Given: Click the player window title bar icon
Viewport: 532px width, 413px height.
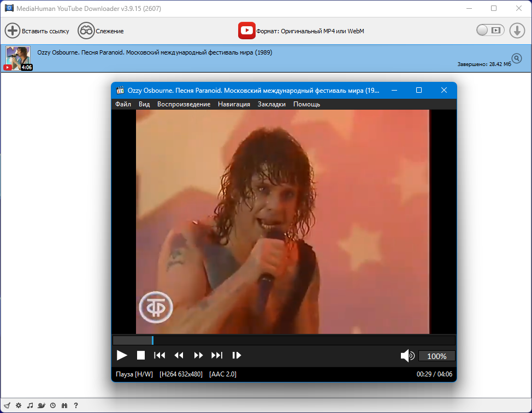Looking at the screenshot, I should [x=120, y=90].
